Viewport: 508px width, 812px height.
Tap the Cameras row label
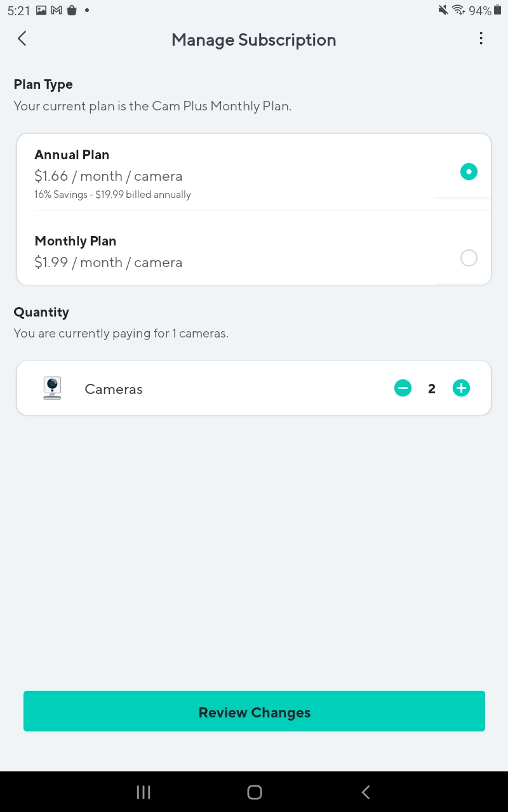(x=114, y=390)
